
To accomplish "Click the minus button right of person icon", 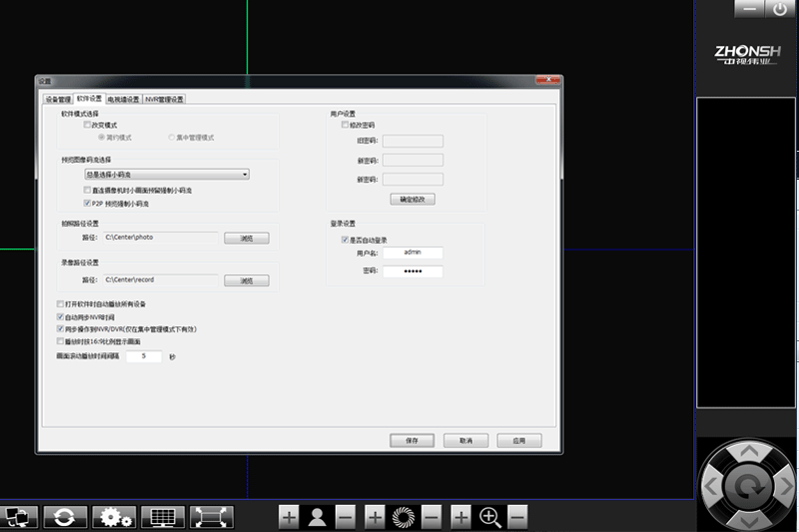I will [x=346, y=517].
